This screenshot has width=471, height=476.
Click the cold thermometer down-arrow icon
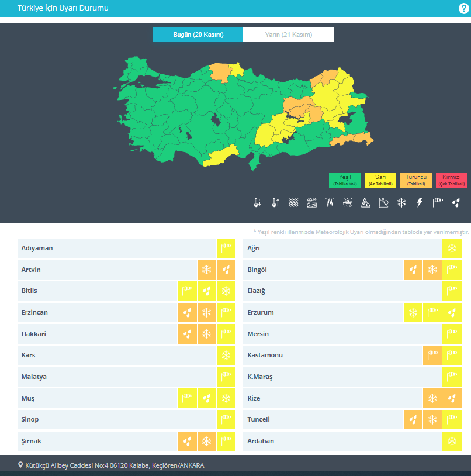point(257,203)
